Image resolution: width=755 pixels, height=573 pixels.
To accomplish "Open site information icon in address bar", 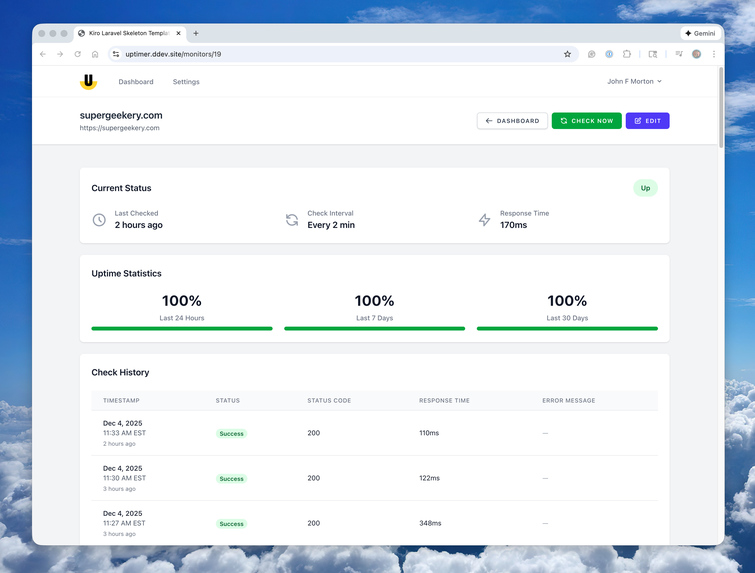I will point(116,54).
